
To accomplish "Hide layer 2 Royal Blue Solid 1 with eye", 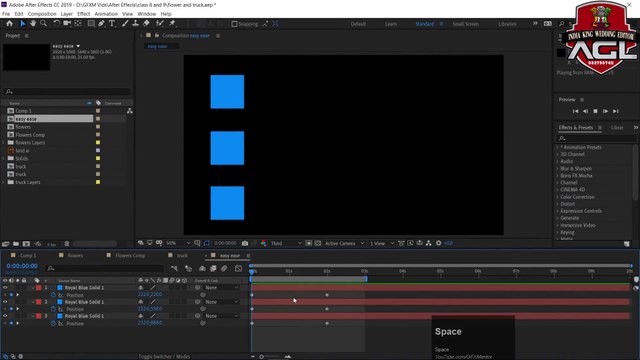I will click(x=5, y=302).
